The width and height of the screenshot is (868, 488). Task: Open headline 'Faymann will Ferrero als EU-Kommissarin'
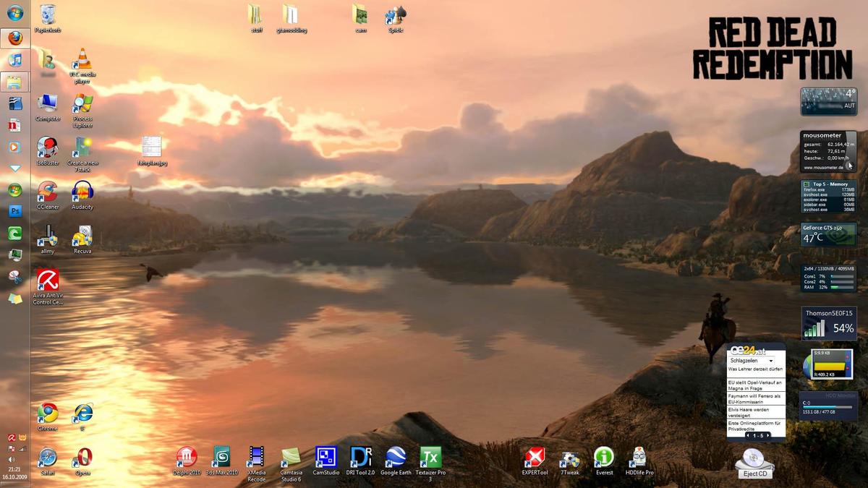[x=755, y=399]
